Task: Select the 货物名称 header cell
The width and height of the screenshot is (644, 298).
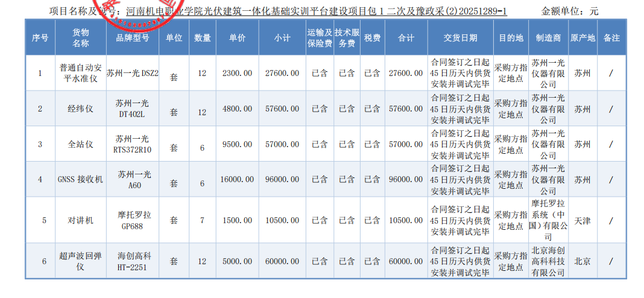Action: [x=80, y=37]
